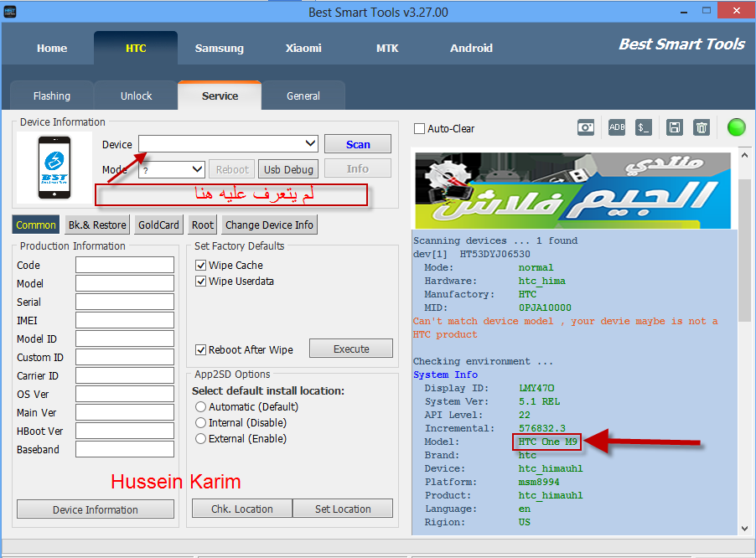The height and width of the screenshot is (558, 756).
Task: Open the ADB tool icon
Action: click(x=617, y=127)
